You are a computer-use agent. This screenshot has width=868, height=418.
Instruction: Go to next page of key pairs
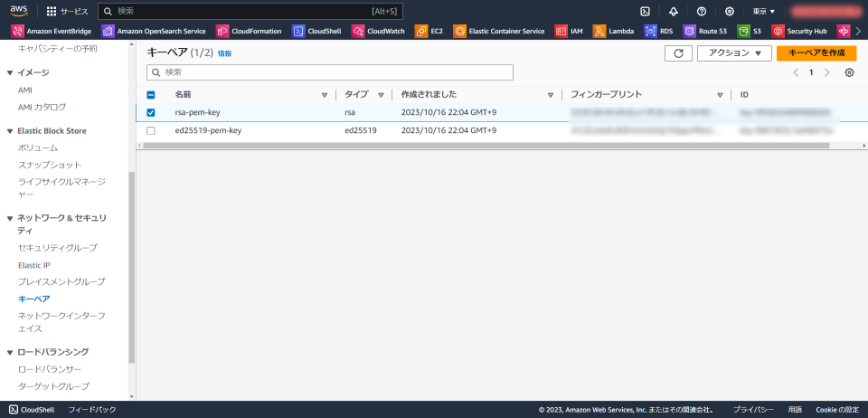point(827,72)
